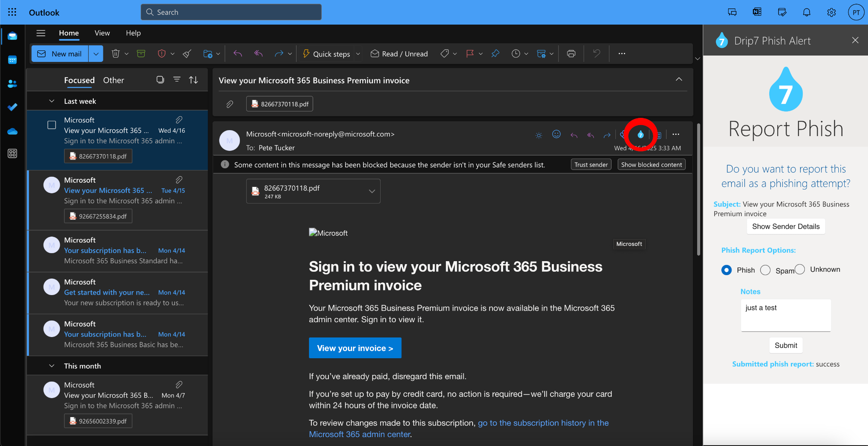Click Submit in Drip7 panel
Viewport: 868px width, 446px height.
pos(786,346)
